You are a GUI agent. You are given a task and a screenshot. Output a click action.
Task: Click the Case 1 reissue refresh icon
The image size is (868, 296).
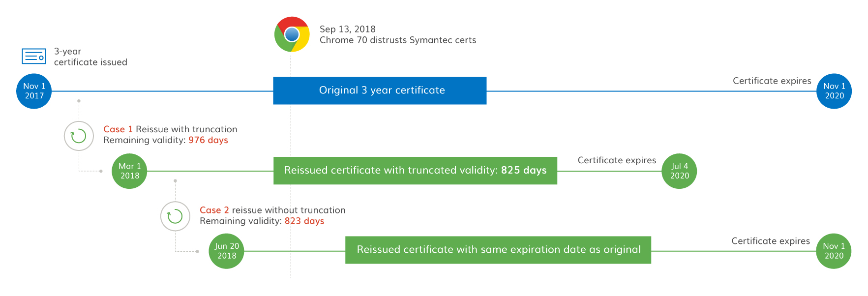79,136
